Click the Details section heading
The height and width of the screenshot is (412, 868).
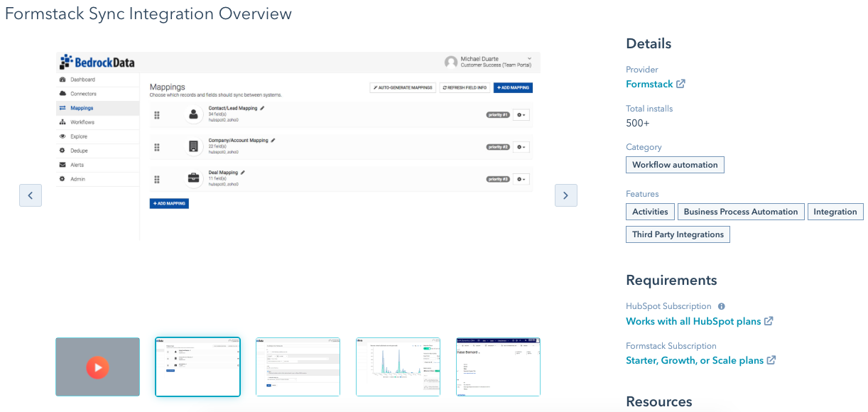point(649,43)
